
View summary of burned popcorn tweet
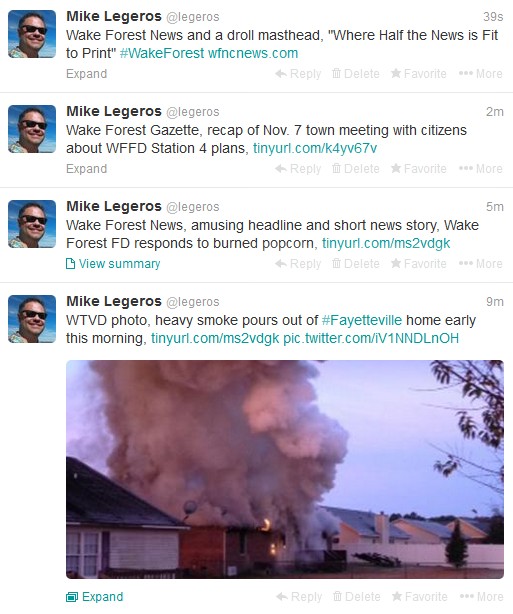pos(113,264)
